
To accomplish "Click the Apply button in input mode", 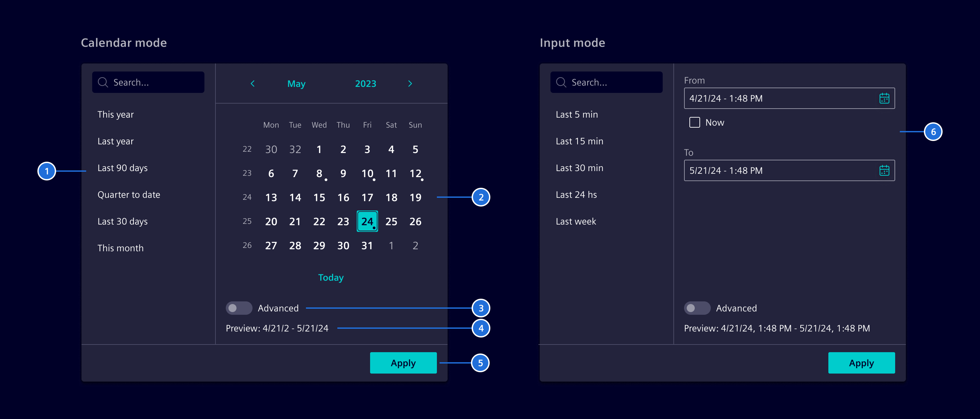I will (862, 363).
